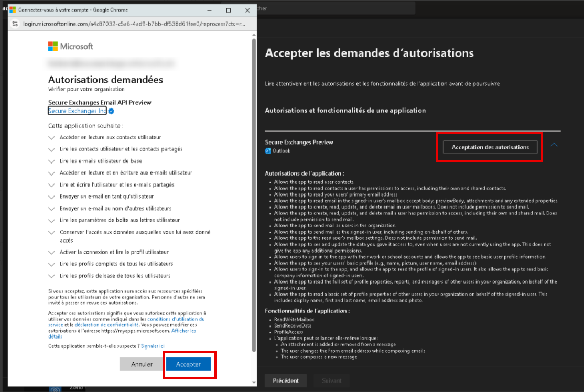Click the 'Autorisations demandées' heading
The width and height of the screenshot is (584, 392).
[105, 80]
